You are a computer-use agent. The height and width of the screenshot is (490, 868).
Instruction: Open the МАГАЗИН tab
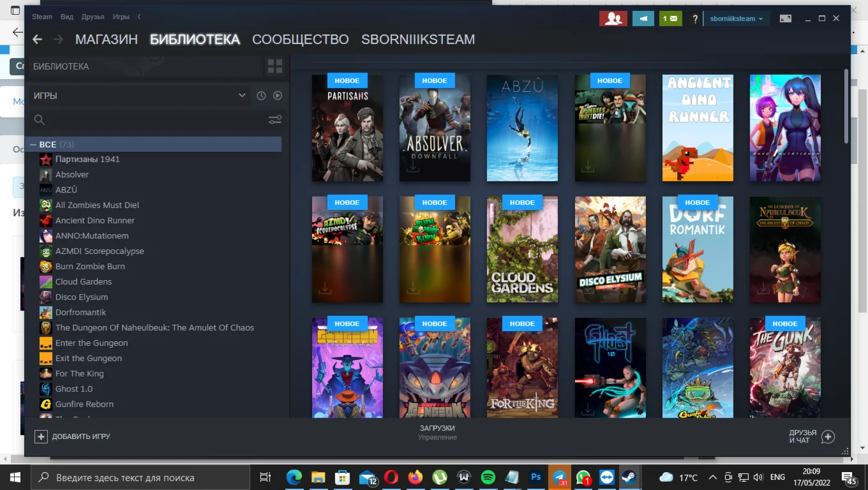pyautogui.click(x=106, y=40)
